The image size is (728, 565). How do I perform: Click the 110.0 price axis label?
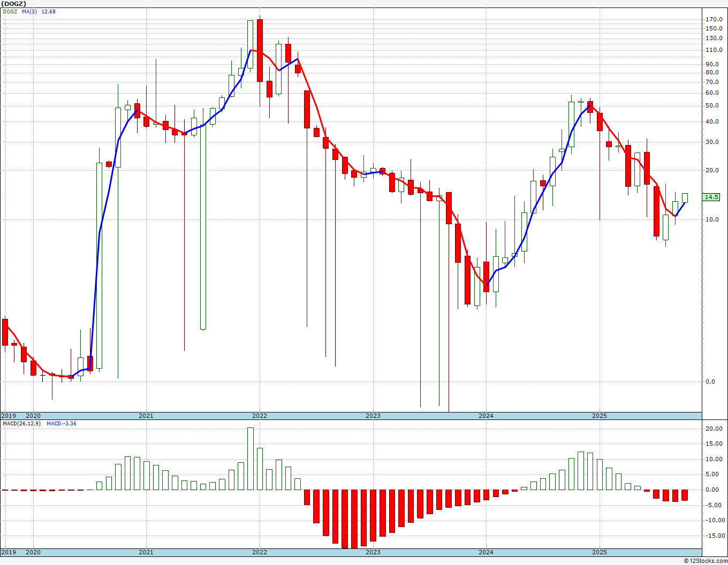714,50
